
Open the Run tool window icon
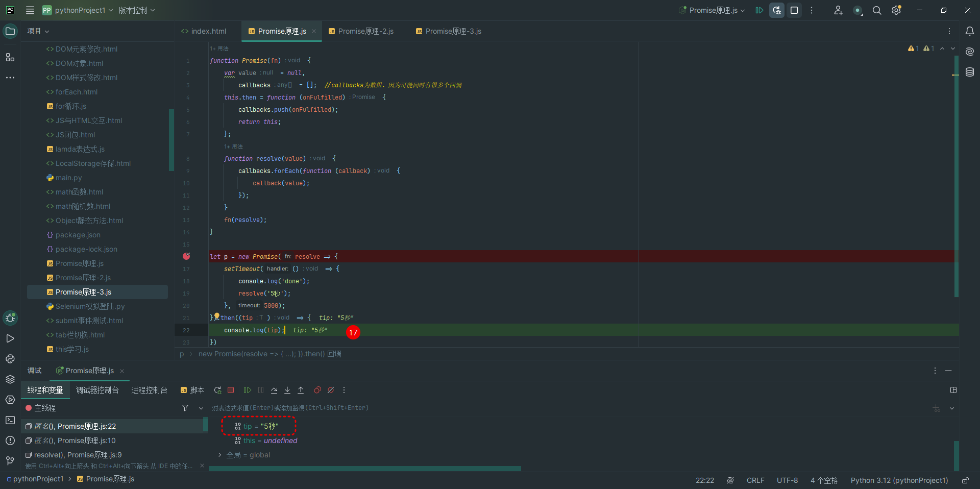pos(10,338)
